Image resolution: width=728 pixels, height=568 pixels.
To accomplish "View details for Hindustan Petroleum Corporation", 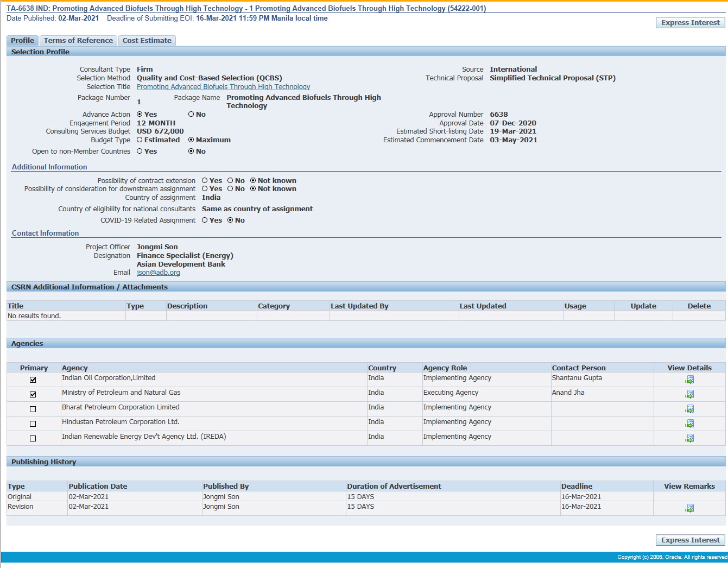I will 689,424.
